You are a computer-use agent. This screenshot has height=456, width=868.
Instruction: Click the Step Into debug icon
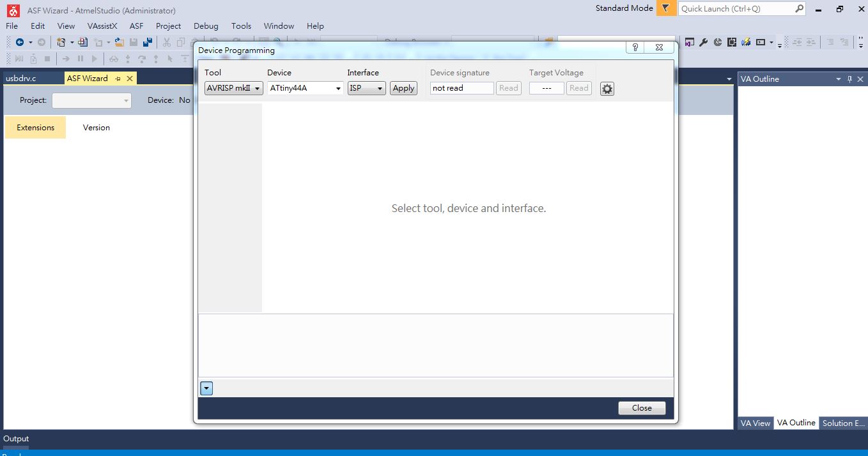coord(128,59)
